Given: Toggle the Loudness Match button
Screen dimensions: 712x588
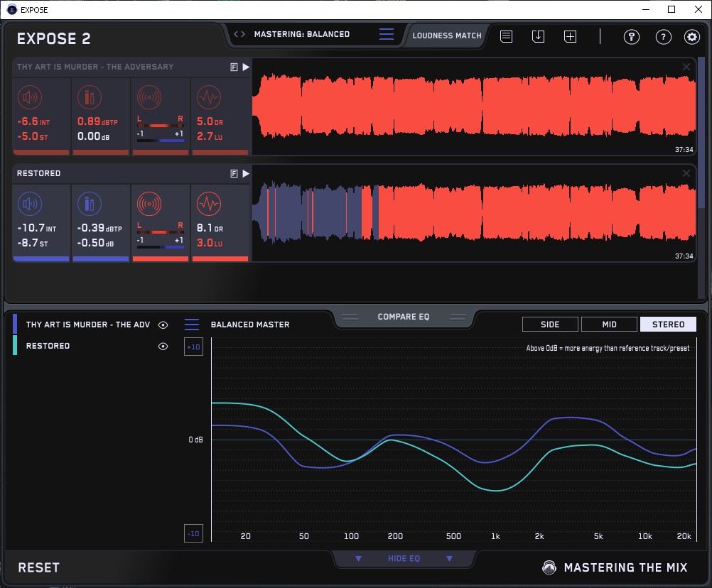Looking at the screenshot, I should click(x=447, y=35).
